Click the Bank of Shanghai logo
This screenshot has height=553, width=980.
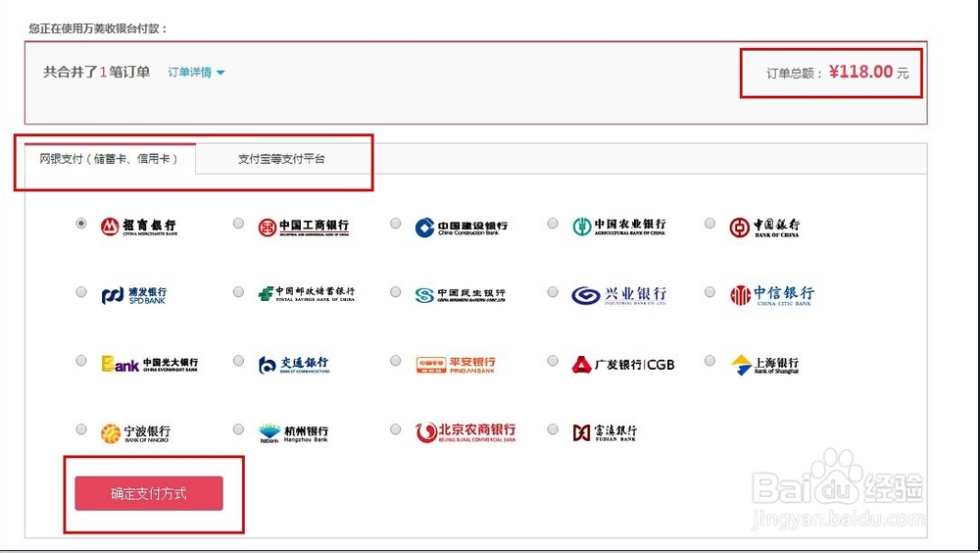coord(764,364)
